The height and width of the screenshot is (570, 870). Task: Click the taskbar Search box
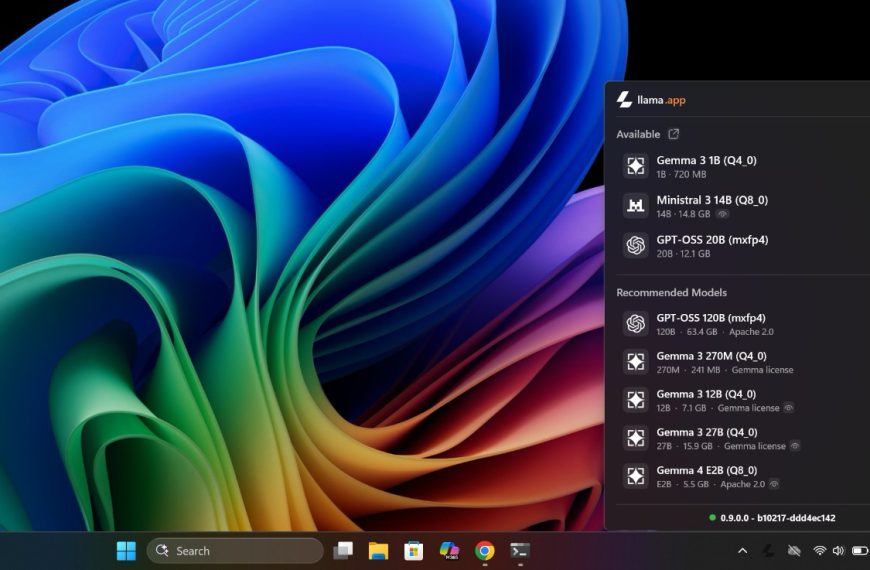235,551
